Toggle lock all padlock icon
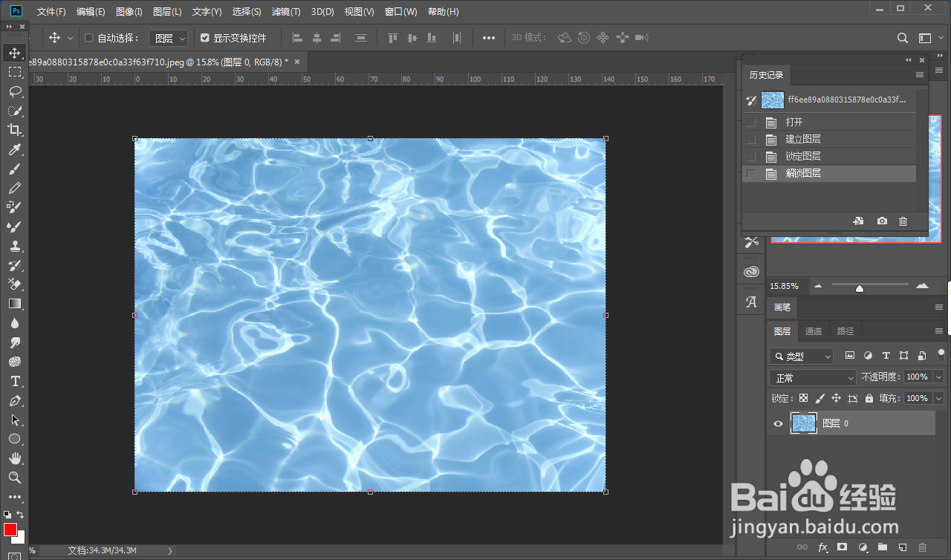951x560 pixels. [869, 399]
